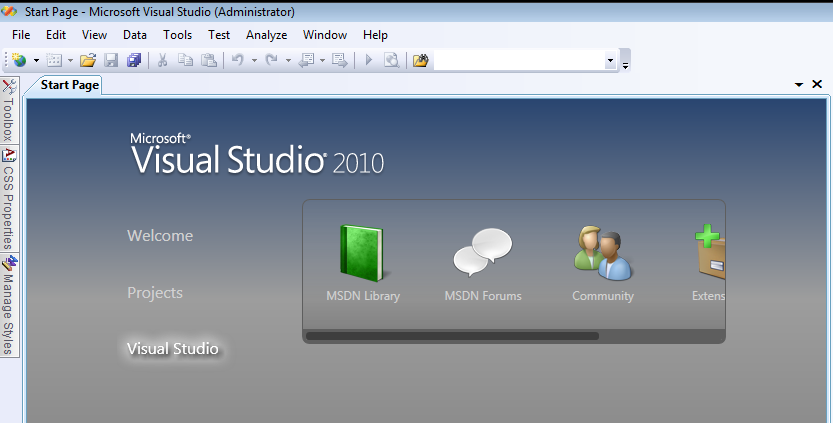Image resolution: width=833 pixels, height=423 pixels.
Task: Close the Start Page document tab
Action: 817,84
